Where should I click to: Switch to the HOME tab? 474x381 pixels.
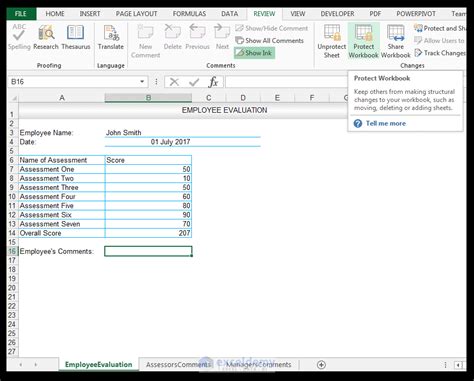[55, 14]
